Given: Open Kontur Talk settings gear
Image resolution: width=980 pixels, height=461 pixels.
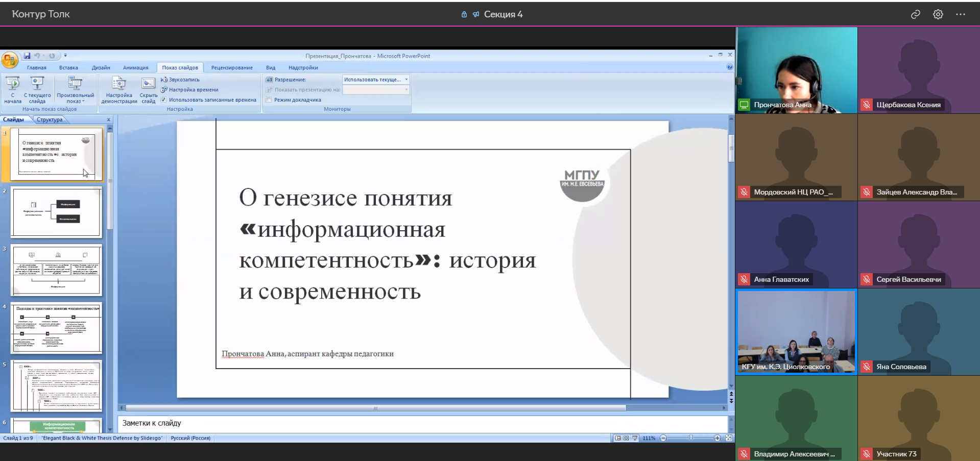Looking at the screenshot, I should click(938, 14).
